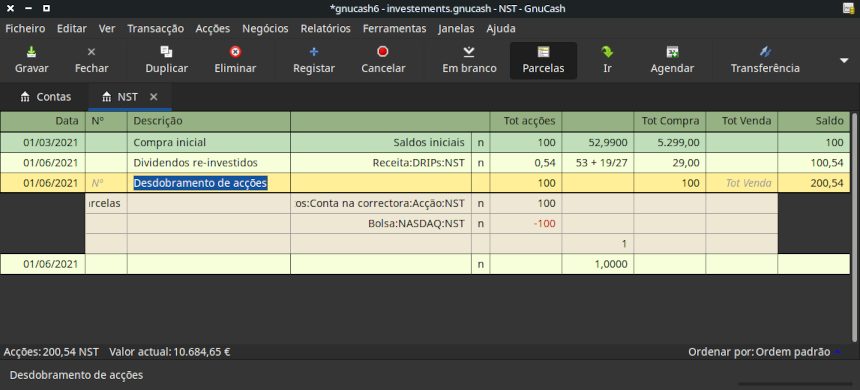The image size is (860, 390).
Task: Open the Ferramentas menu
Action: tap(394, 29)
